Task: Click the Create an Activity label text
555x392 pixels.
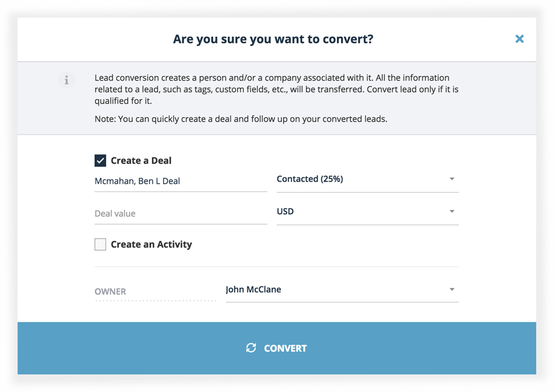Action: click(151, 245)
